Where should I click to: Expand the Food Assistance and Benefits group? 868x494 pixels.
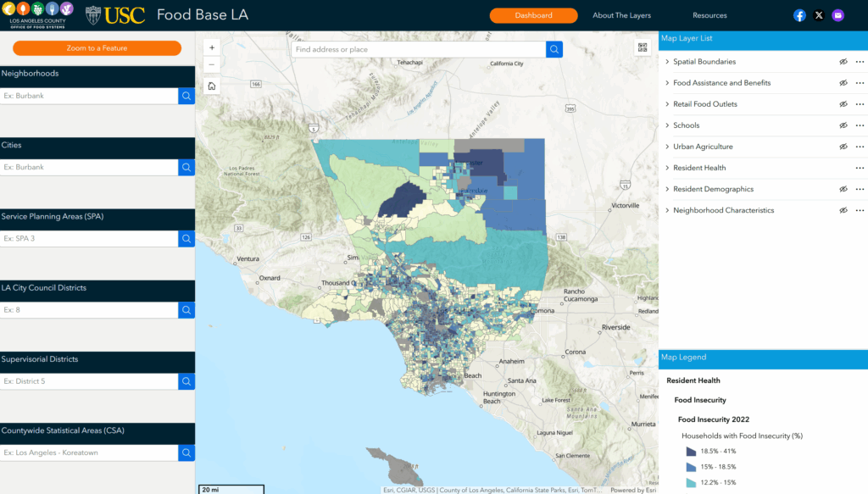667,83
